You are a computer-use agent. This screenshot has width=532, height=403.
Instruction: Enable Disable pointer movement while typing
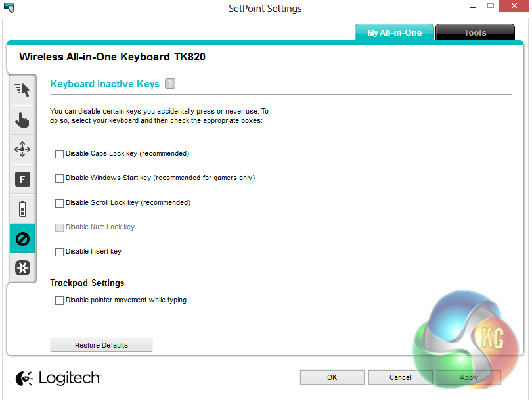pos(59,301)
